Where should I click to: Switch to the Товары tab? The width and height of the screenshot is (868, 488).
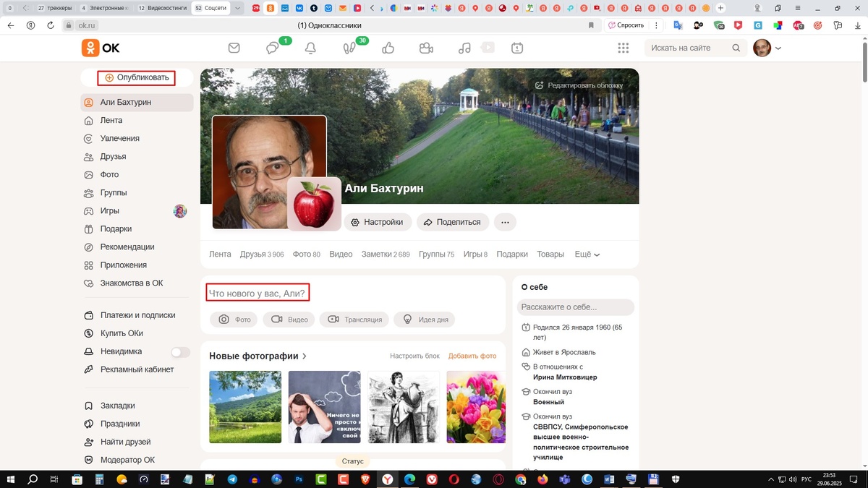[550, 254]
